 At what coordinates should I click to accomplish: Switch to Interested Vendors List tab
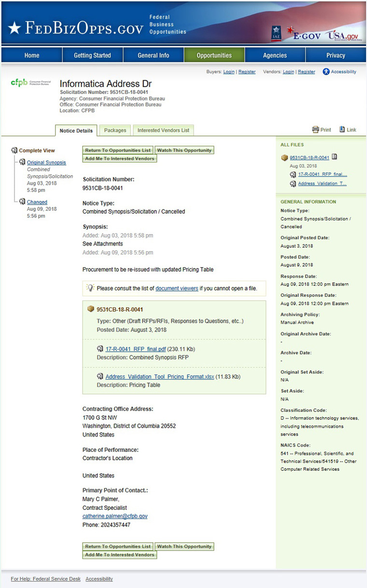(x=163, y=130)
